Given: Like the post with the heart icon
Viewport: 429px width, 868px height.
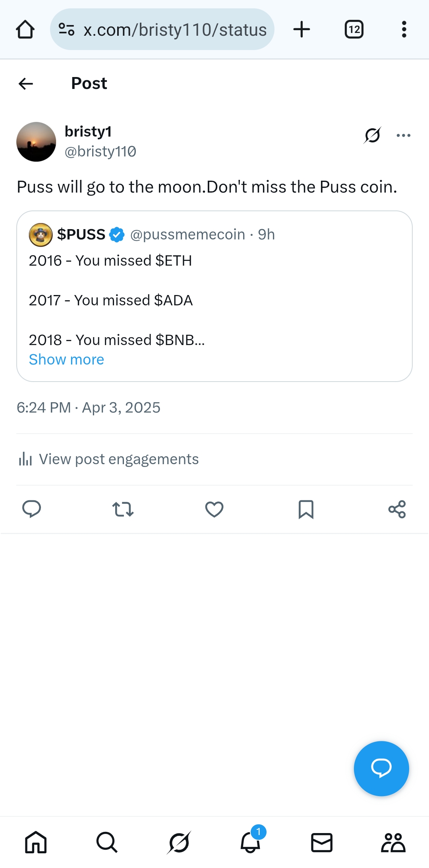Looking at the screenshot, I should click(214, 509).
